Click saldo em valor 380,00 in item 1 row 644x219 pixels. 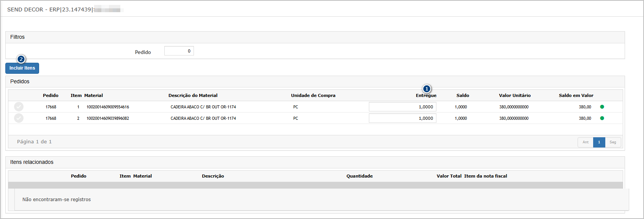585,107
